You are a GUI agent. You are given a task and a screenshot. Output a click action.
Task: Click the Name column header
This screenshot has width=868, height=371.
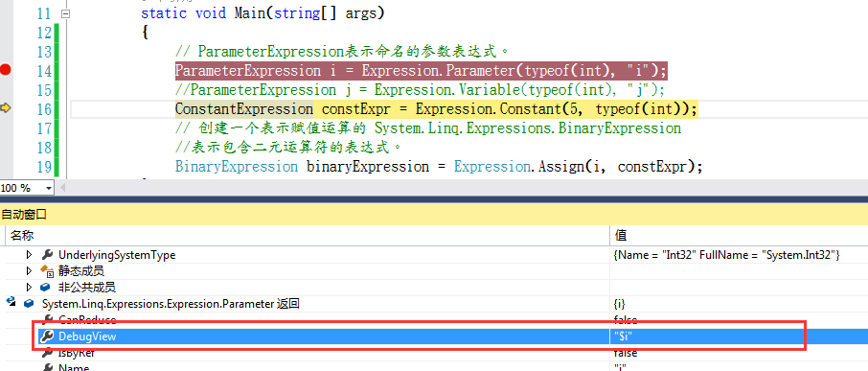(307, 235)
